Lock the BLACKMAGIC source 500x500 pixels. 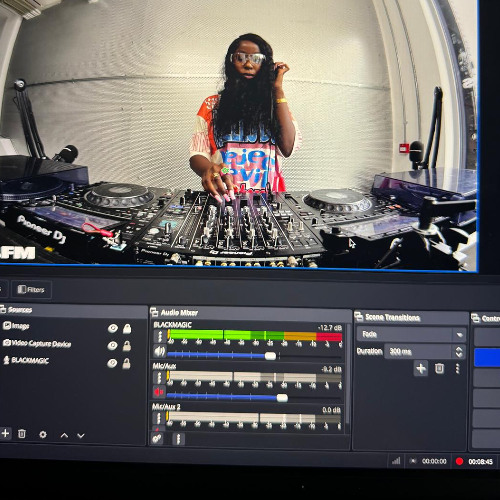pos(126,363)
